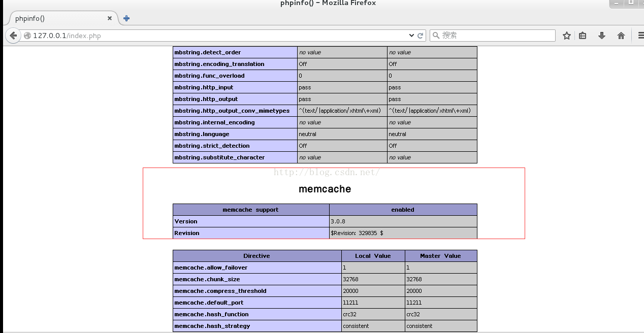
Task: Select the memcache.chunk_size label
Action: click(207, 279)
